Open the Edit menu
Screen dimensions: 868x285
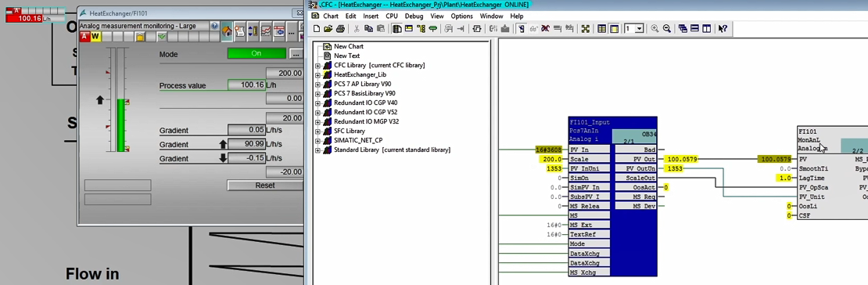click(x=350, y=16)
